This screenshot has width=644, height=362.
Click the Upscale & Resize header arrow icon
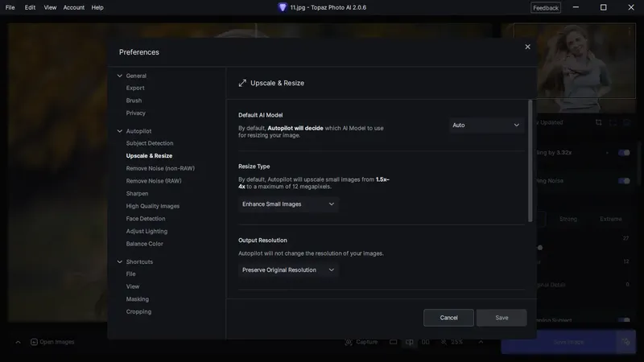(242, 83)
